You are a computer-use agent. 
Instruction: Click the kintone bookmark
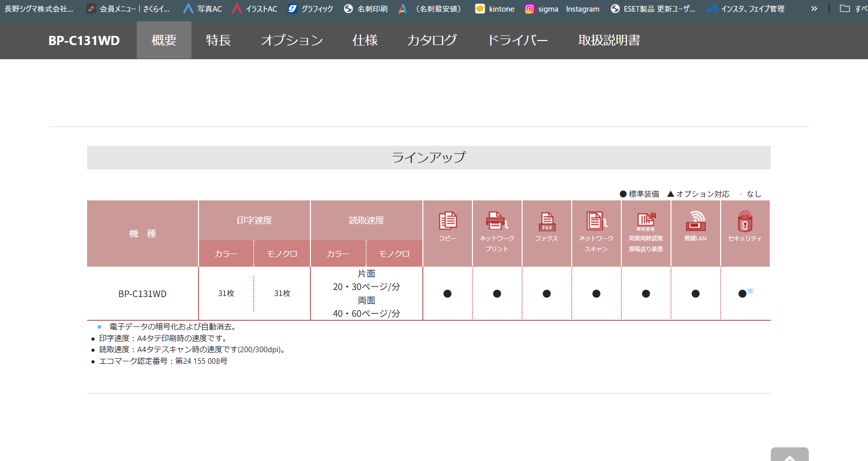pos(495,9)
